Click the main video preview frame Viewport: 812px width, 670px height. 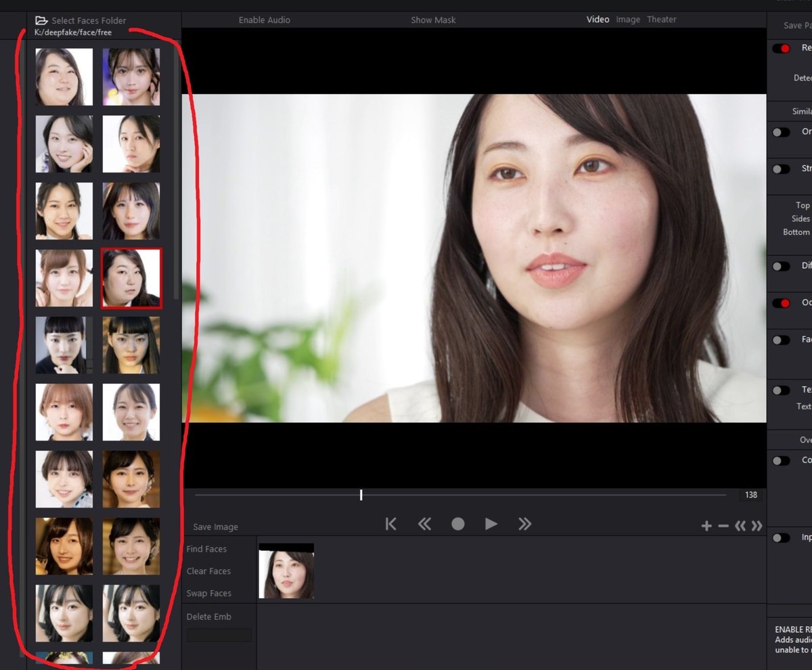point(474,258)
